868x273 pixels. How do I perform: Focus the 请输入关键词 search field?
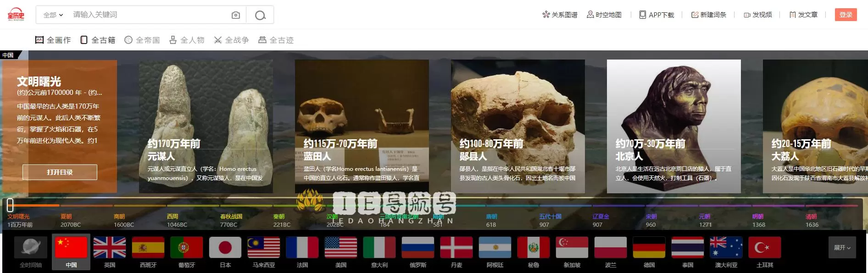pos(147,15)
